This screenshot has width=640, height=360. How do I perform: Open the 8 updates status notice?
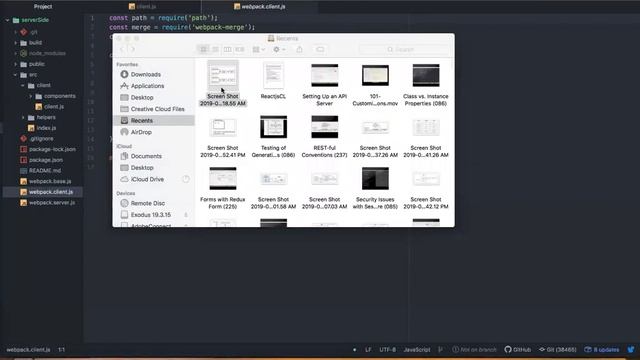click(x=602, y=349)
